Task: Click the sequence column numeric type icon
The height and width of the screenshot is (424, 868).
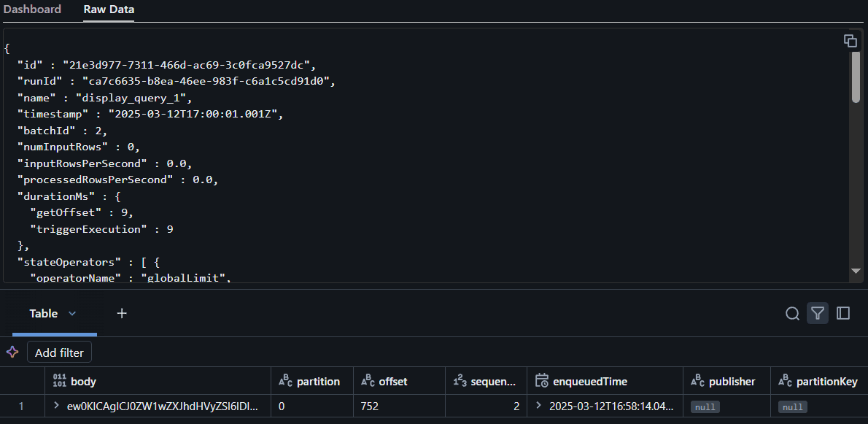Action: click(460, 382)
